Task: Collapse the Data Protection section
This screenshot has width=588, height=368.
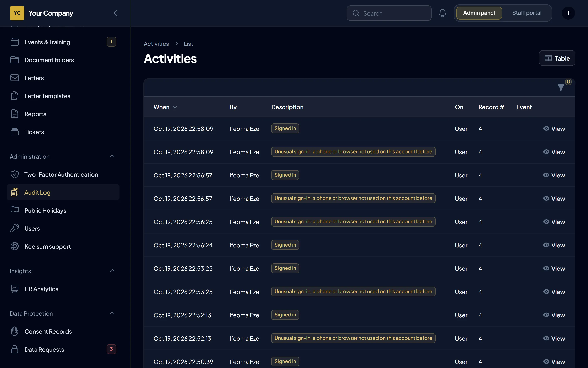Action: [112, 313]
